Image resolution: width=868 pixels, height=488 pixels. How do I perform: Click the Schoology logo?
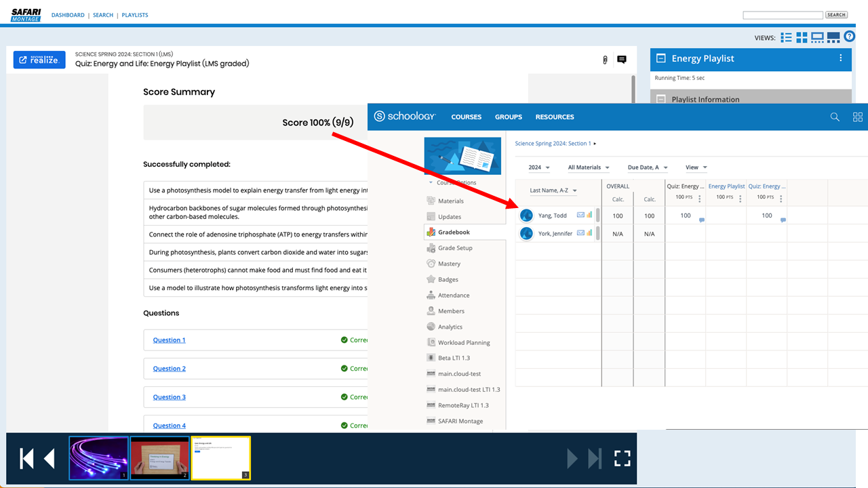[404, 117]
